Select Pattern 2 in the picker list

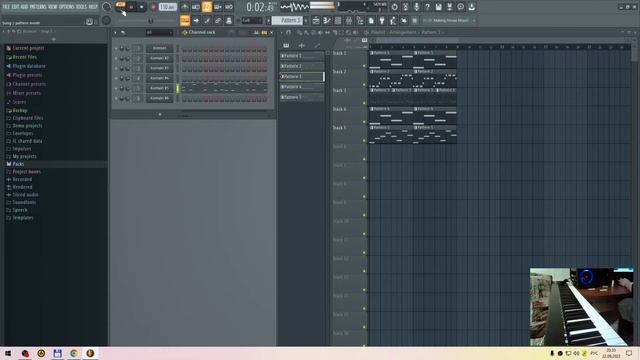pos(302,66)
